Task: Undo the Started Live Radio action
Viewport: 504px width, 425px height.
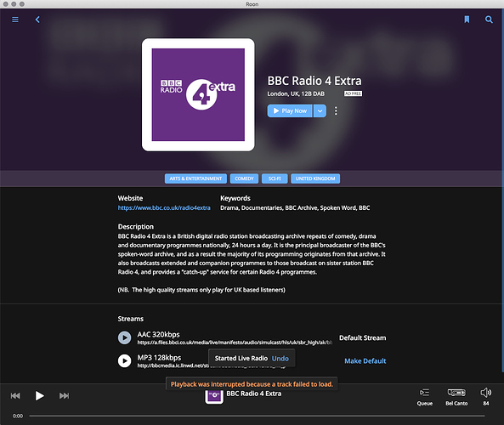Action: [x=280, y=359]
